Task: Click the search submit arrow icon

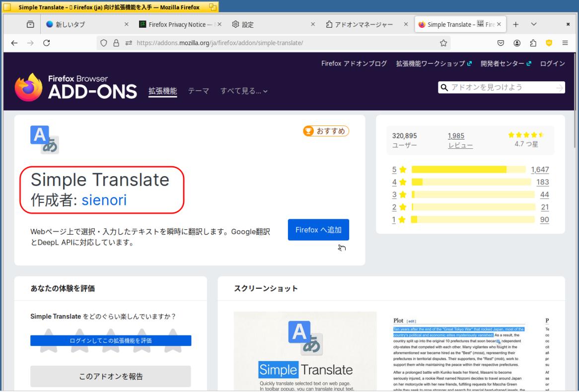Action: (x=560, y=87)
